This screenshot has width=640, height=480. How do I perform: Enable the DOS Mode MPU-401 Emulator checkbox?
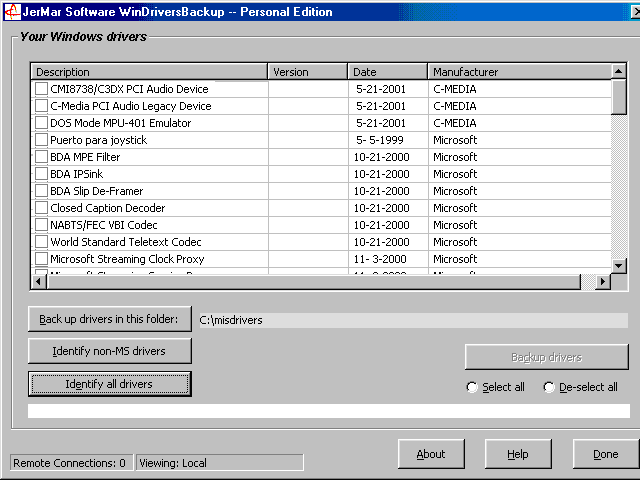tap(41, 123)
